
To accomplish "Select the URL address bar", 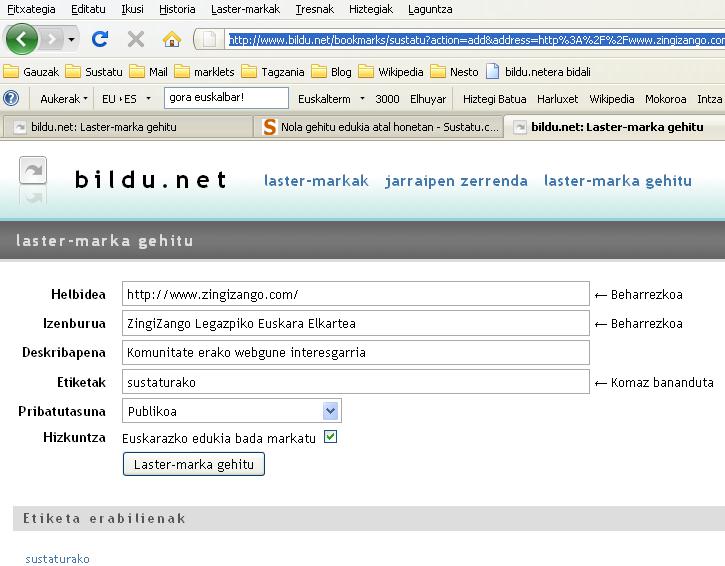I will tap(476, 40).
